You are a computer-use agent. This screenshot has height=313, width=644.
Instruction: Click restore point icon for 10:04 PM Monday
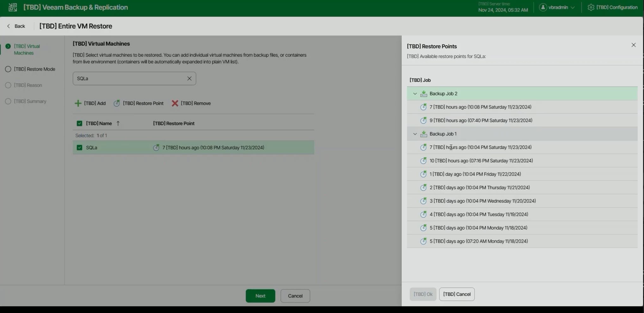click(x=423, y=228)
